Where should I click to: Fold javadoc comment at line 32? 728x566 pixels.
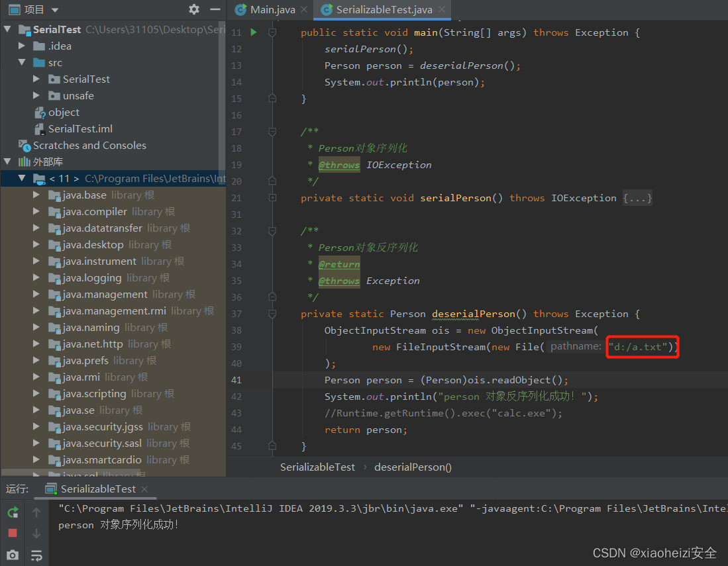coord(272,231)
